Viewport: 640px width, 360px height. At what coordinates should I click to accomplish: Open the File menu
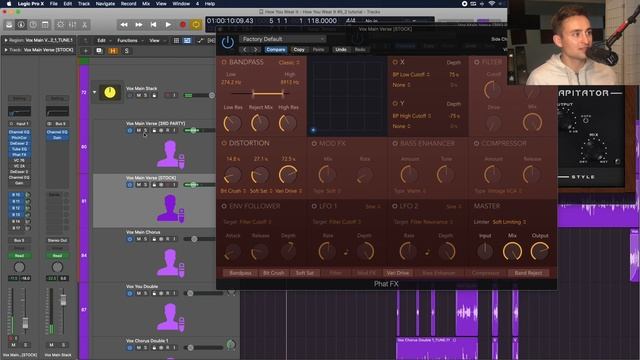point(53,4)
